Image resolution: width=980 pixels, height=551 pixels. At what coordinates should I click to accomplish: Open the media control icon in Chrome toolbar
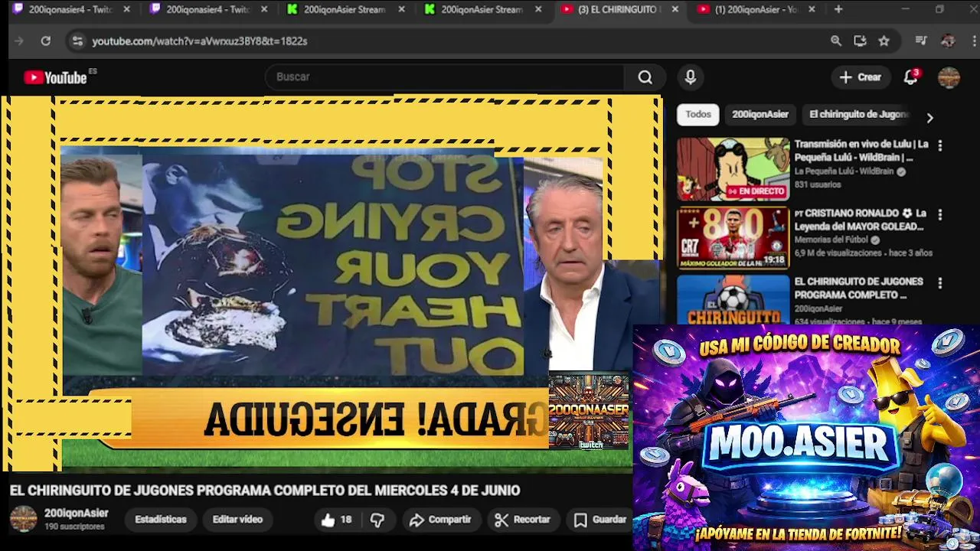click(921, 41)
